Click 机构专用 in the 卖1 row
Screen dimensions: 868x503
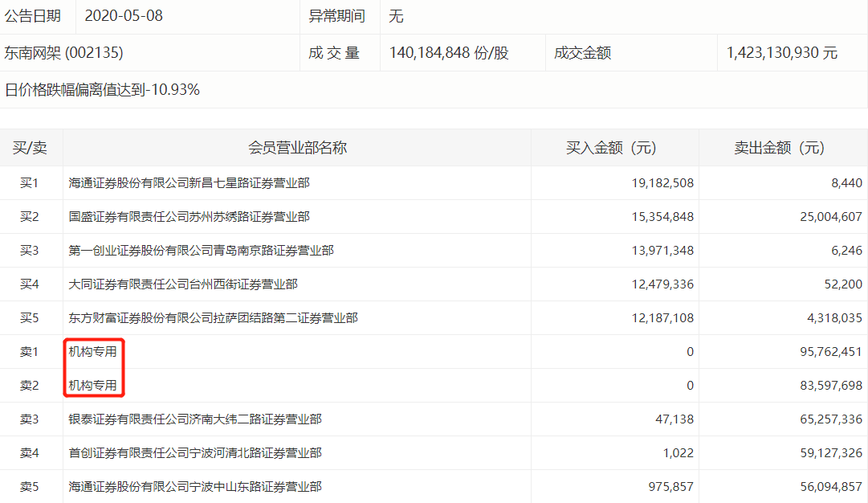coord(92,352)
